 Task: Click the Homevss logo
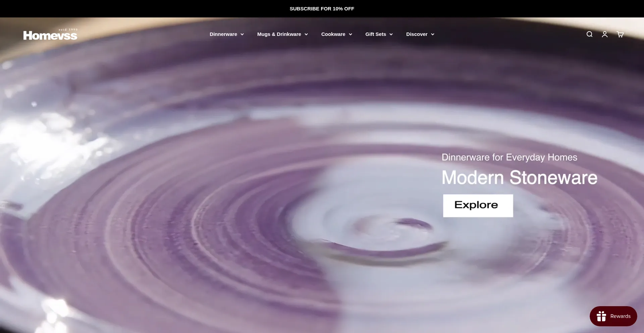tap(50, 34)
